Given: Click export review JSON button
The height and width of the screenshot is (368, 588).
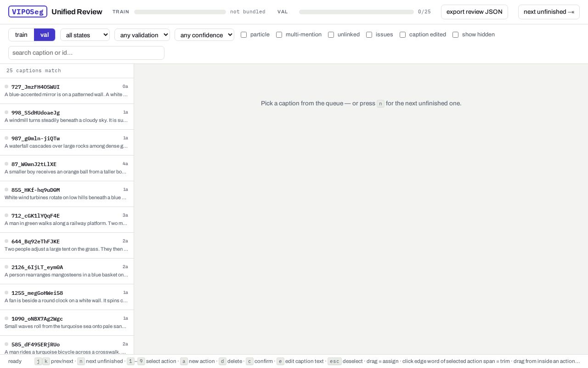Looking at the screenshot, I should tap(475, 12).
